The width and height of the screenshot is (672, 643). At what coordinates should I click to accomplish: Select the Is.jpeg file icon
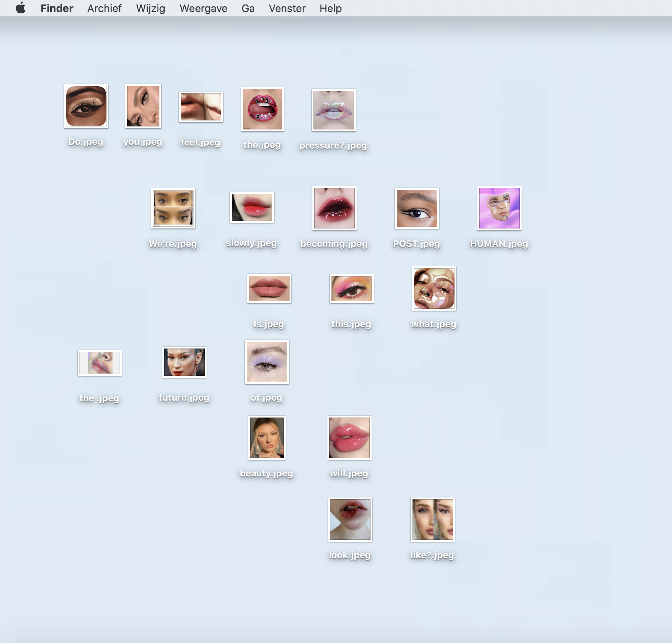[x=269, y=288]
